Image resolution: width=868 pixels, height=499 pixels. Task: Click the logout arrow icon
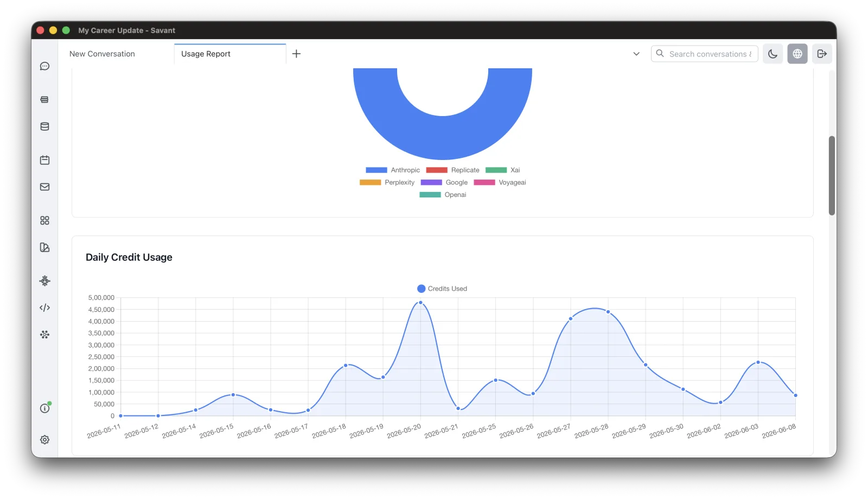tap(822, 54)
